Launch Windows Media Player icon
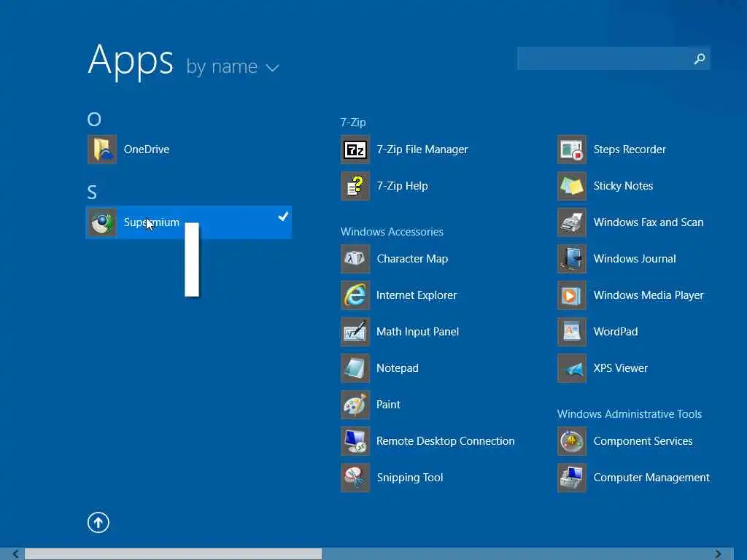The width and height of the screenshot is (747, 560). (572, 295)
